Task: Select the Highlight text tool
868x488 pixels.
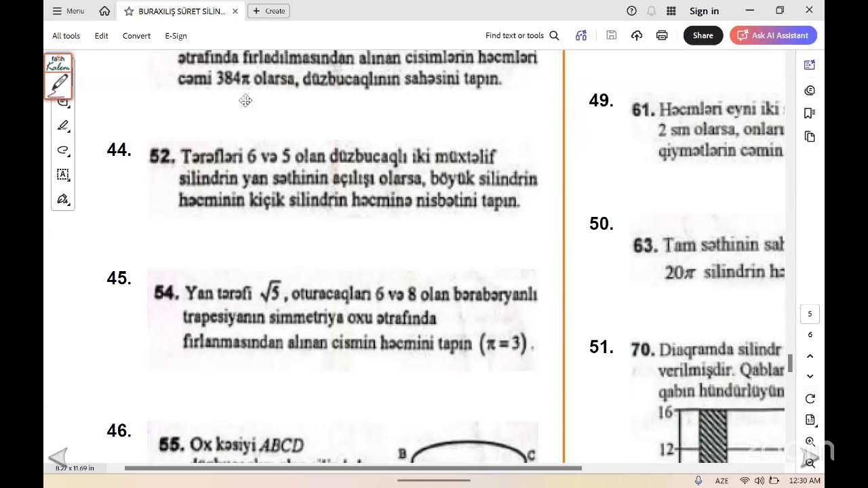Action: coord(63,125)
